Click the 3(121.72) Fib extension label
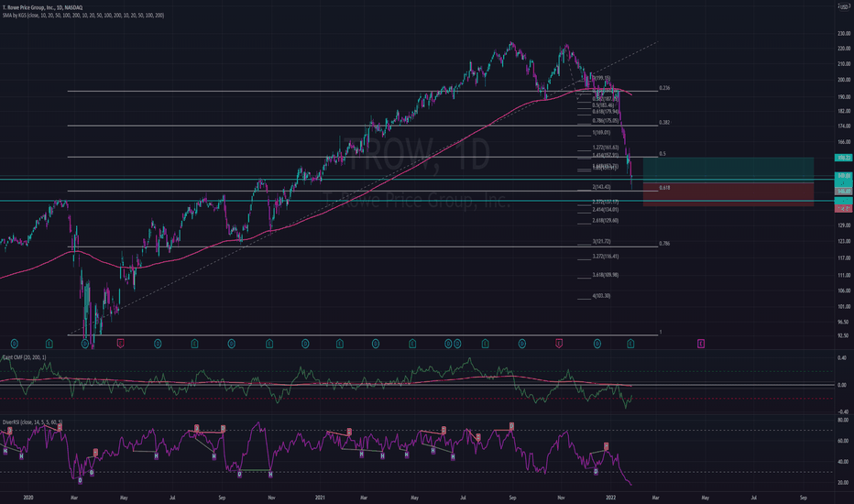 (x=601, y=241)
